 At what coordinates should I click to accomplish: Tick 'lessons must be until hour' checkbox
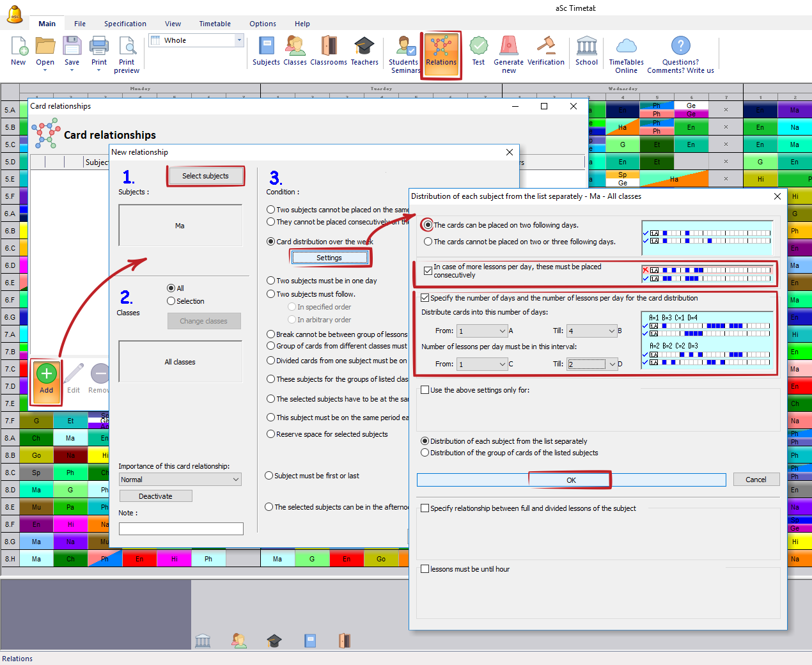point(425,569)
